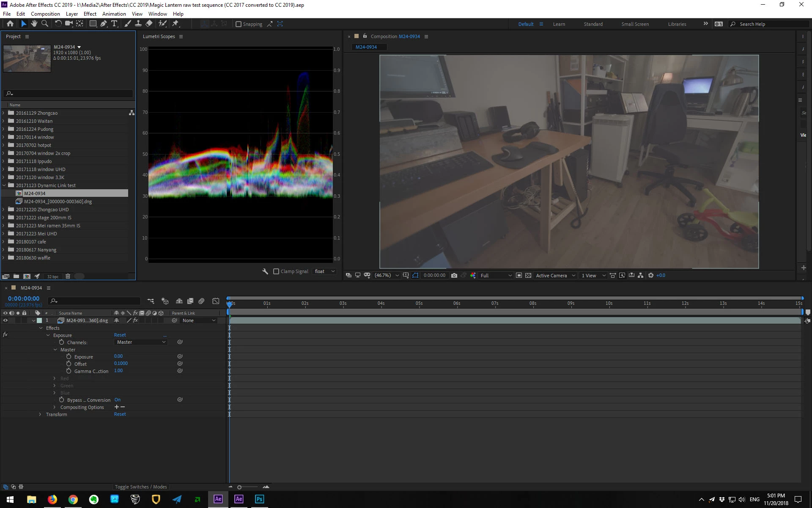This screenshot has width=812, height=508.
Task: Enable the Snapping checkbox
Action: coord(239,24)
